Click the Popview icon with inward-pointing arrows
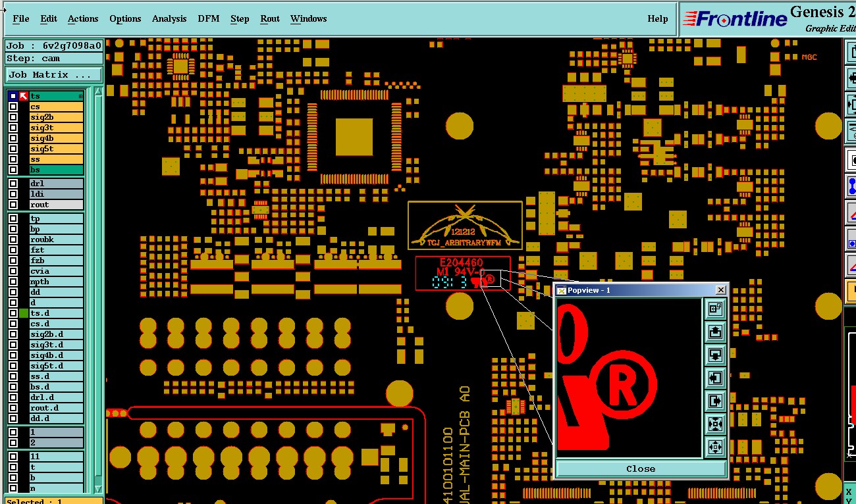The width and height of the screenshot is (856, 504). tap(715, 424)
